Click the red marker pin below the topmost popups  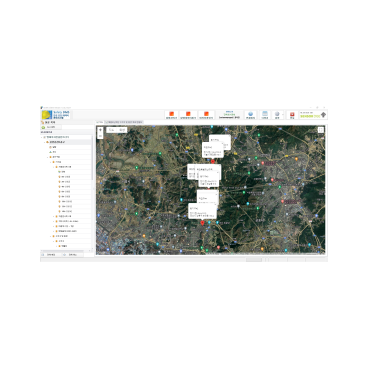point(213,161)
